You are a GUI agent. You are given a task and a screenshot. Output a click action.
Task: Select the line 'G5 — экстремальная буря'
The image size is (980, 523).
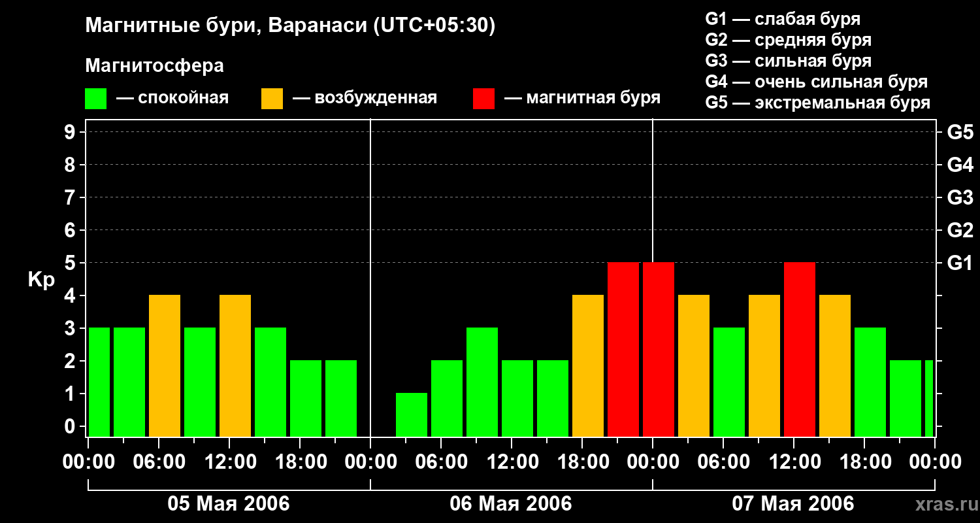[817, 103]
